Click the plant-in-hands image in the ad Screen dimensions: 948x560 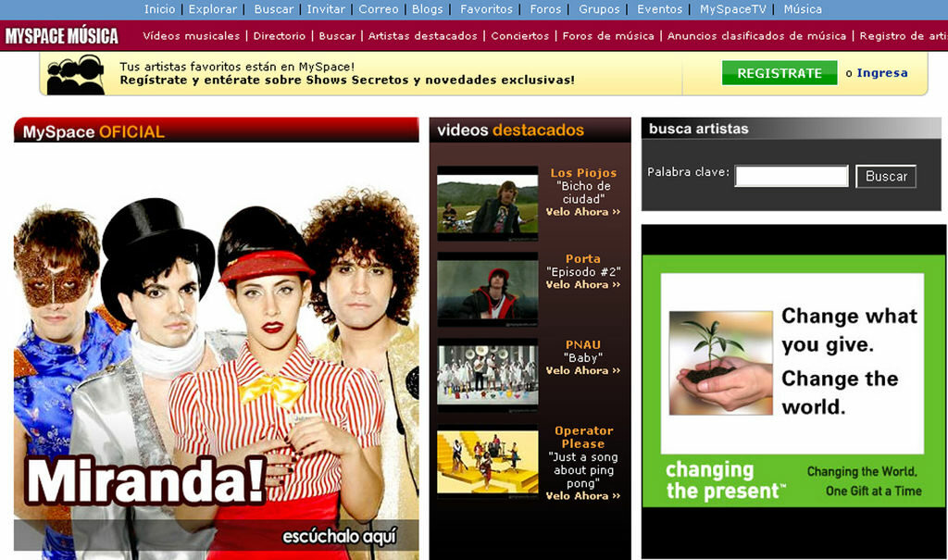[x=720, y=362]
